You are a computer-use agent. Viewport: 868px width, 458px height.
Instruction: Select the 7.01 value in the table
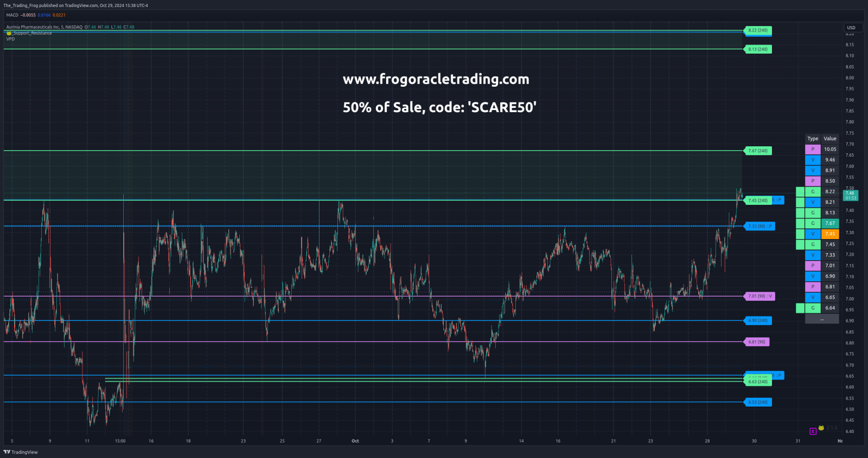click(830, 266)
